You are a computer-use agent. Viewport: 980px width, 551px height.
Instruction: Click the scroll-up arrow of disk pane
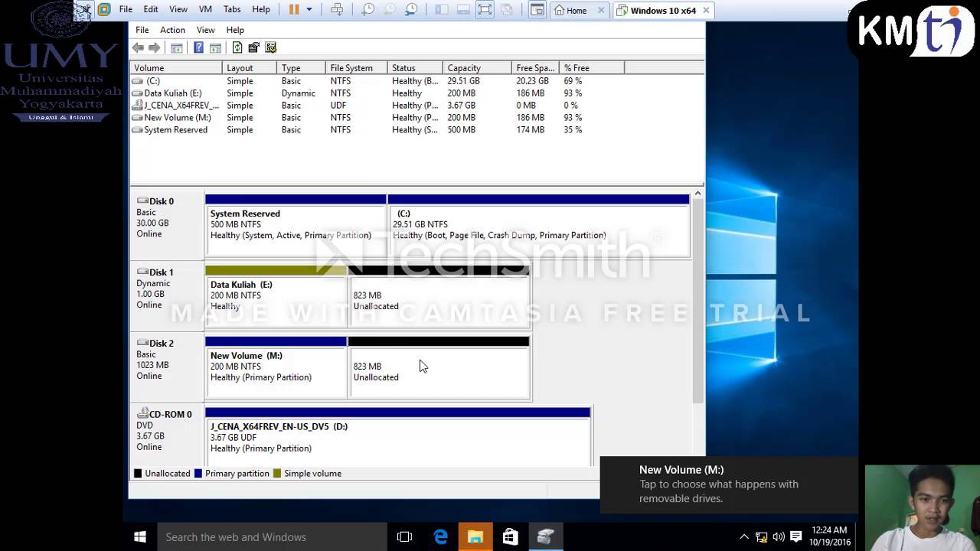tap(697, 194)
